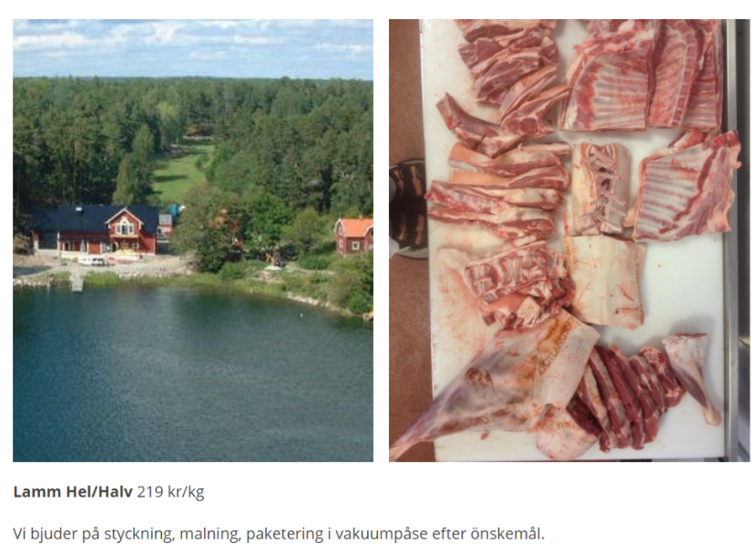The height and width of the screenshot is (554, 756).
Task: Click the square fat-covered cut below the rolled roast
Action: 605,281
